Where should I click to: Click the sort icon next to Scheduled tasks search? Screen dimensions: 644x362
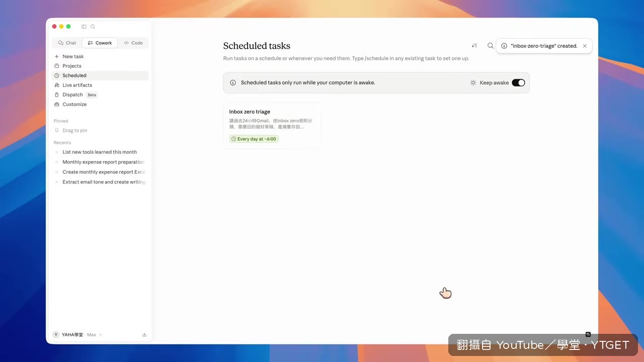point(474,46)
